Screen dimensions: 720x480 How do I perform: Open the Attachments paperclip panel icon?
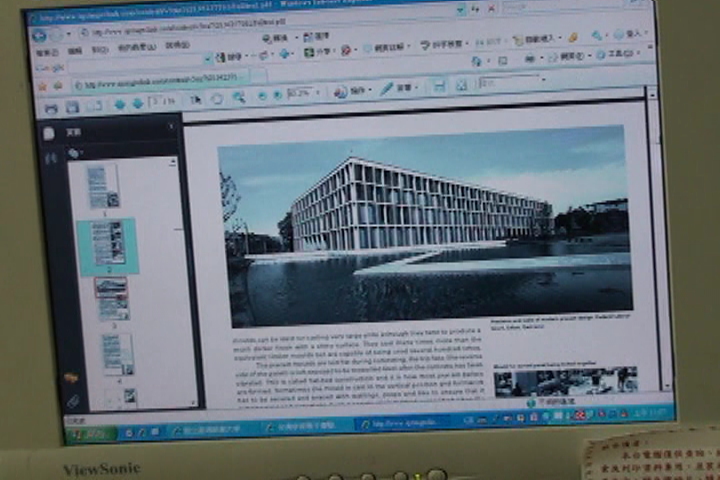(x=73, y=401)
